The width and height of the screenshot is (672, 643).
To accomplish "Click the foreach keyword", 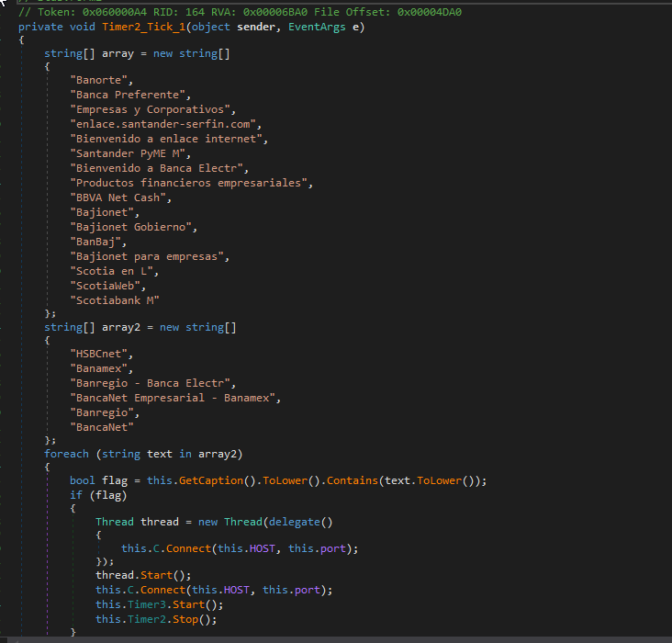I will pyautogui.click(x=66, y=454).
